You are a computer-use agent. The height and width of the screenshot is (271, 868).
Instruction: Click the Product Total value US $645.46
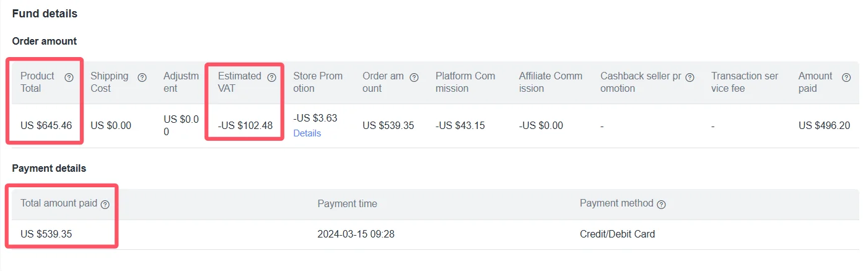click(x=46, y=125)
